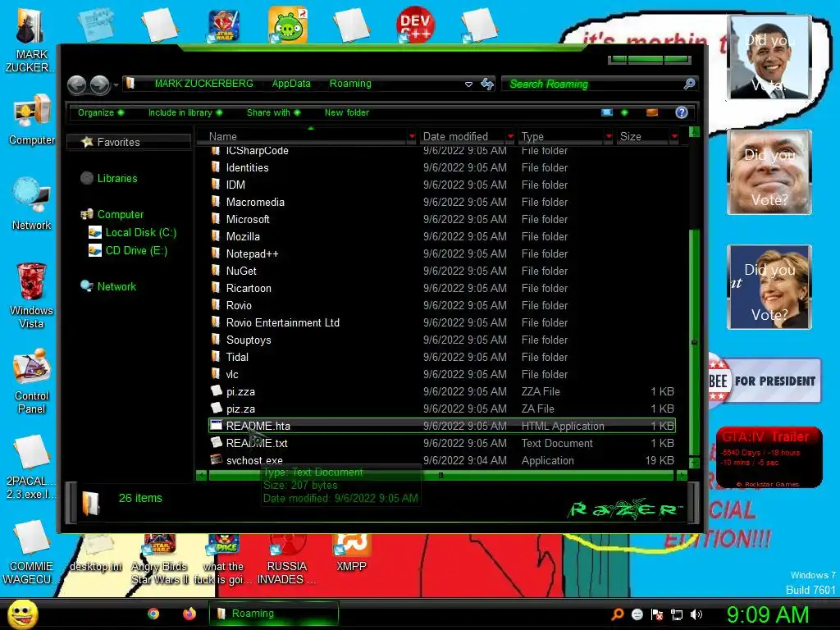
Task: Click the scroll up arrow of file list
Action: (694, 132)
